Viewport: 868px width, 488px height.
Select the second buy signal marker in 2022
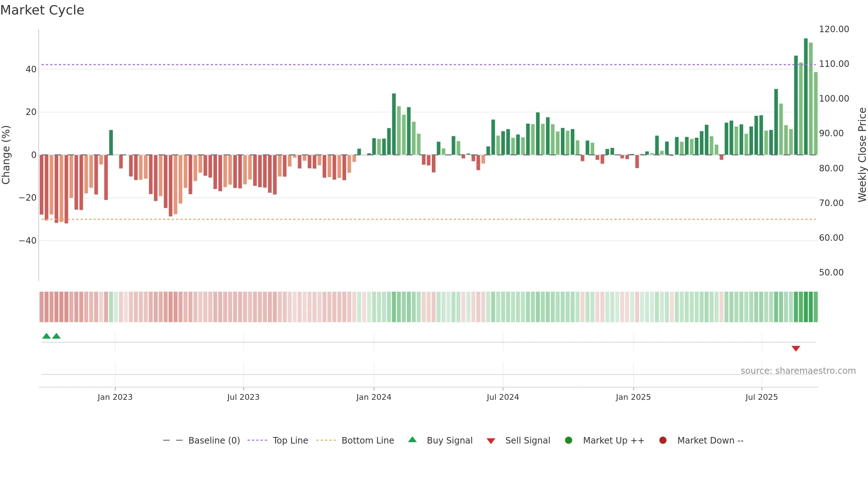pos(56,336)
